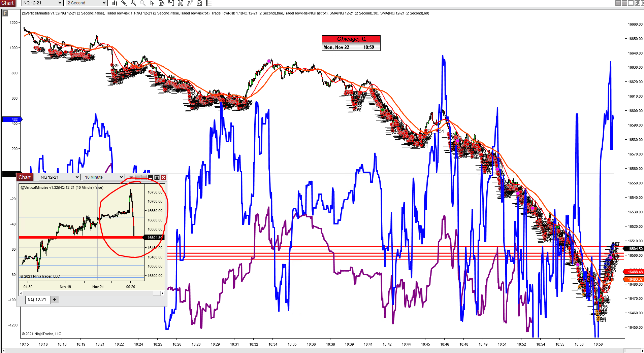Choose the cursor pointer tool
Image resolution: width=644 pixels, height=353 pixels.
click(x=152, y=3)
